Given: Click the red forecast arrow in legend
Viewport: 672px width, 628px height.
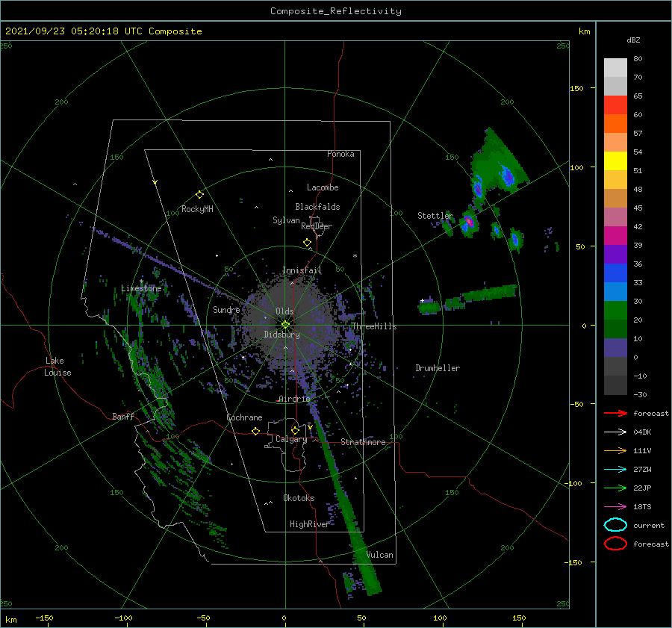Looking at the screenshot, I should 615,413.
